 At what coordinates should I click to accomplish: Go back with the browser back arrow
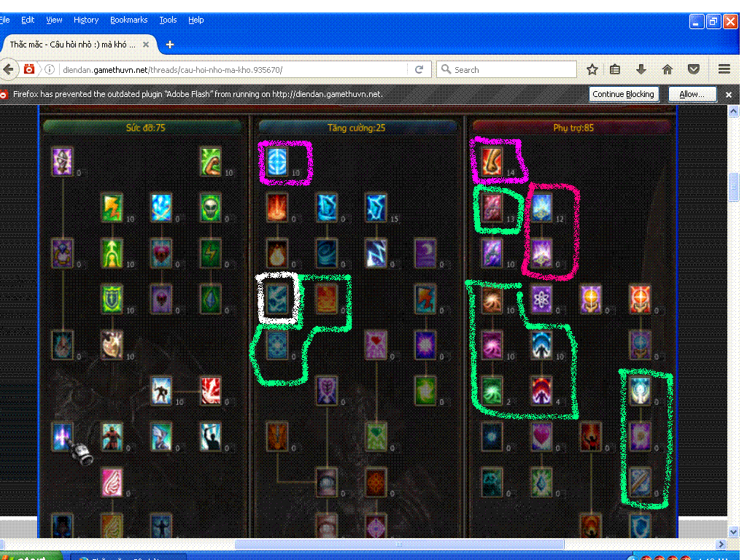9,69
